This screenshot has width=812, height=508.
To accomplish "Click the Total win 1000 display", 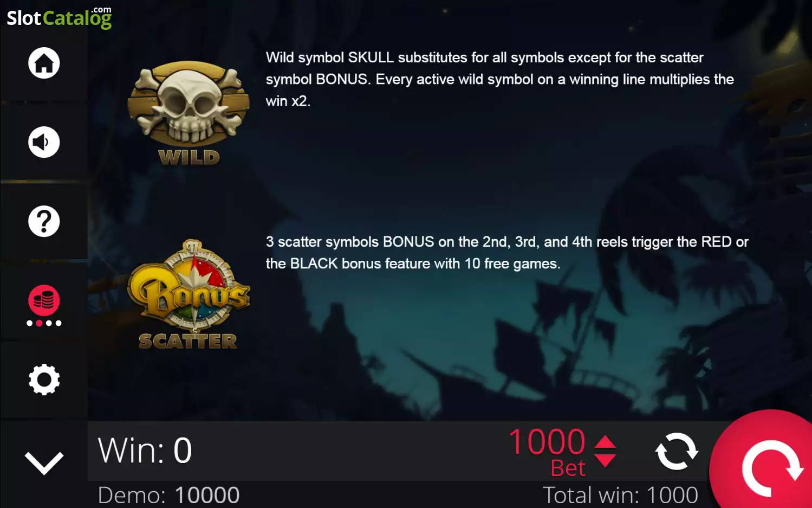I will point(620,495).
